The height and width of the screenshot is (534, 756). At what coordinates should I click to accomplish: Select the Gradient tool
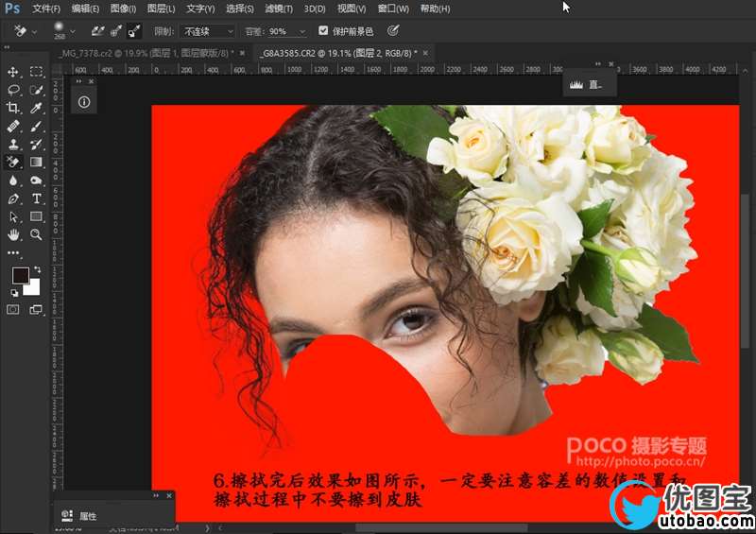36,162
